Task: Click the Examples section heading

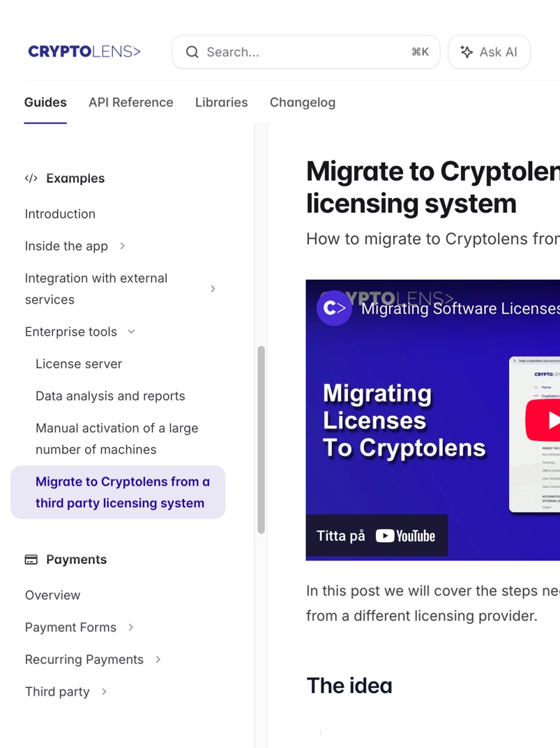Action: click(75, 179)
